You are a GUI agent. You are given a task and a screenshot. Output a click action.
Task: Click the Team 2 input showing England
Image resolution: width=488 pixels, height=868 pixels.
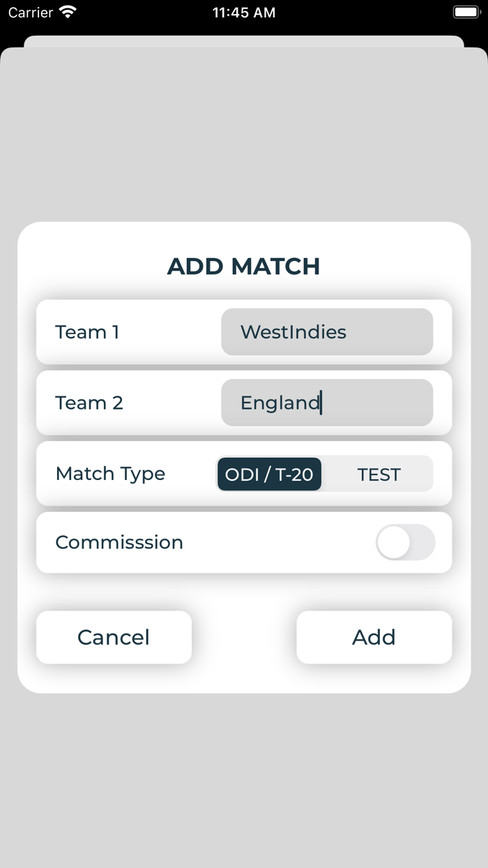tap(326, 403)
